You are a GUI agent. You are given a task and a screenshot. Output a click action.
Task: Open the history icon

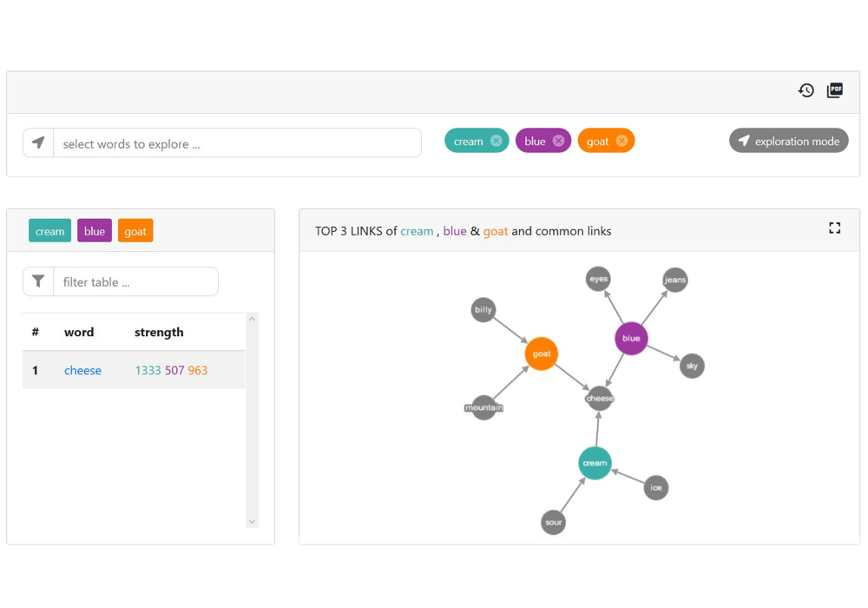point(806,90)
